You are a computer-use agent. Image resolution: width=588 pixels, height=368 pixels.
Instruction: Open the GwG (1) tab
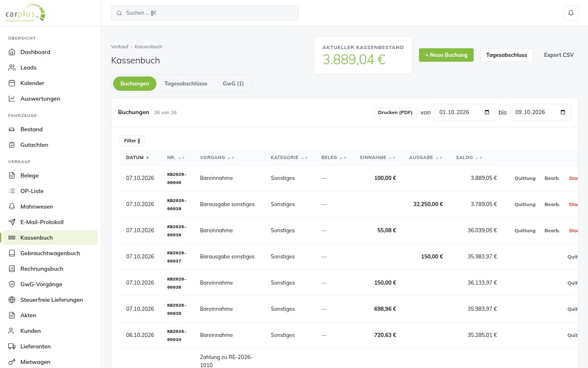tap(233, 83)
